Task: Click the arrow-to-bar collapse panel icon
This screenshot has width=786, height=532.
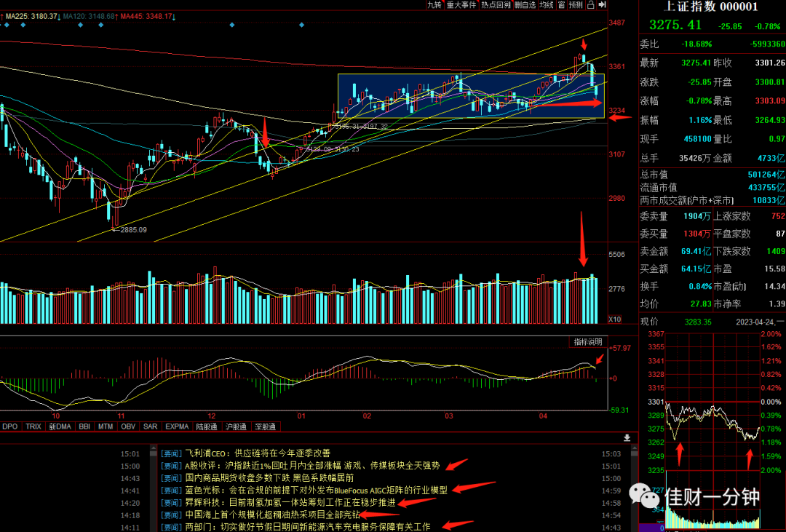Action: (x=602, y=4)
